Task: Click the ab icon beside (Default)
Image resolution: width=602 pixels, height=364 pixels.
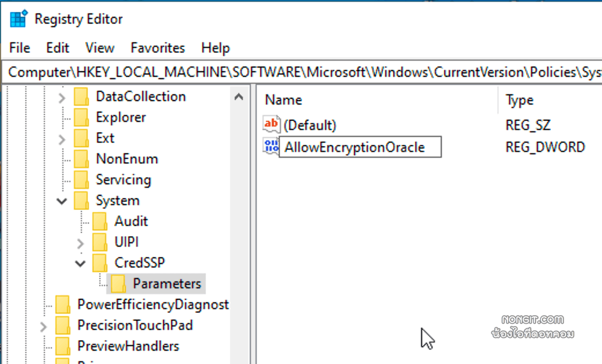Action: click(270, 124)
